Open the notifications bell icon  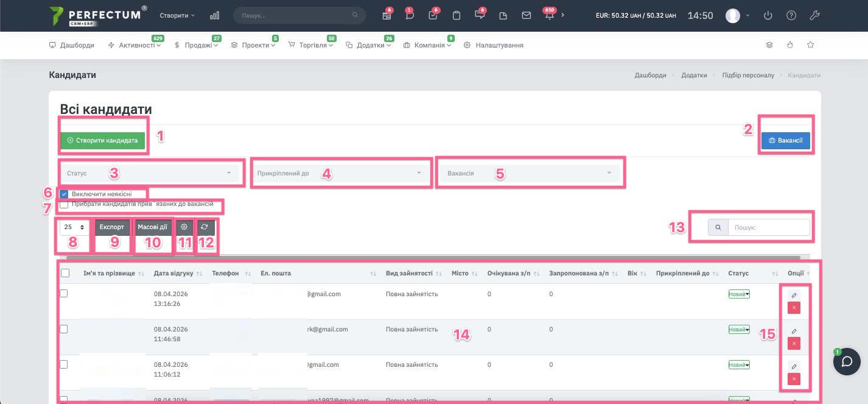tap(550, 16)
